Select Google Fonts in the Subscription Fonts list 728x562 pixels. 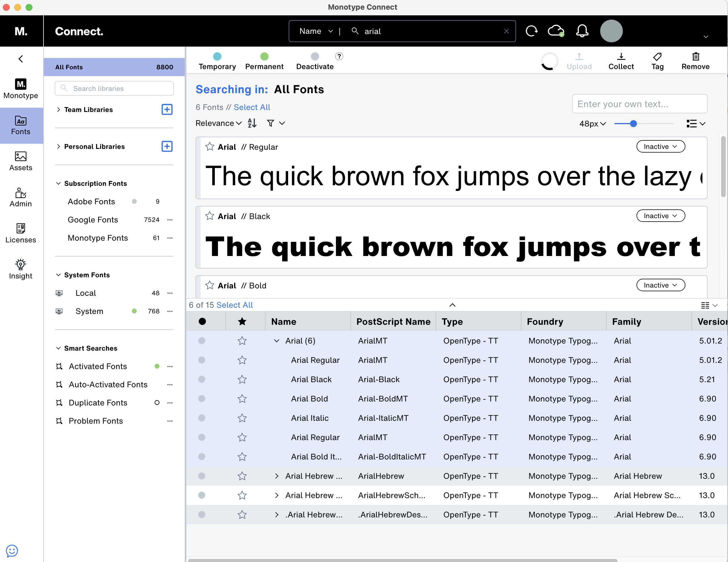click(93, 220)
